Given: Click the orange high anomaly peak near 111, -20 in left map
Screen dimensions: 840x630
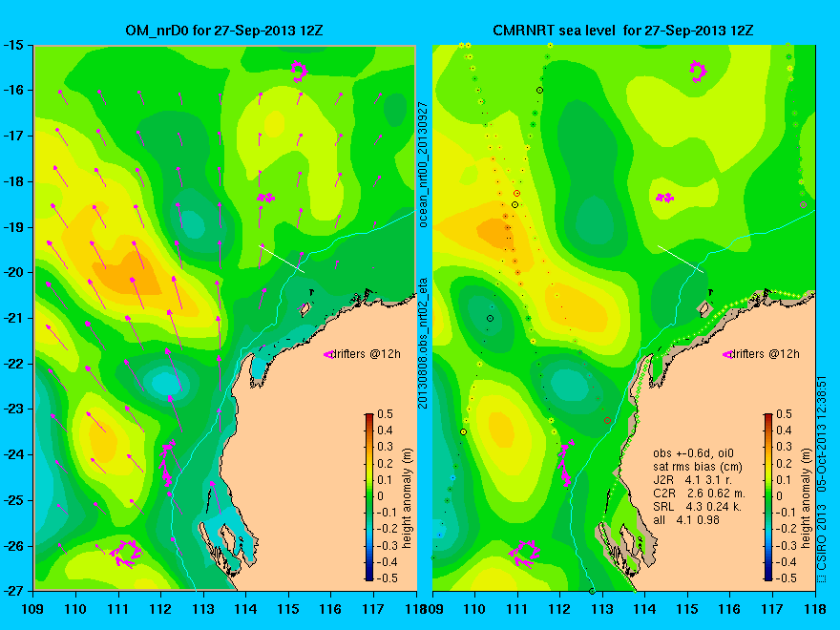Looking at the screenshot, I should [x=128, y=276].
